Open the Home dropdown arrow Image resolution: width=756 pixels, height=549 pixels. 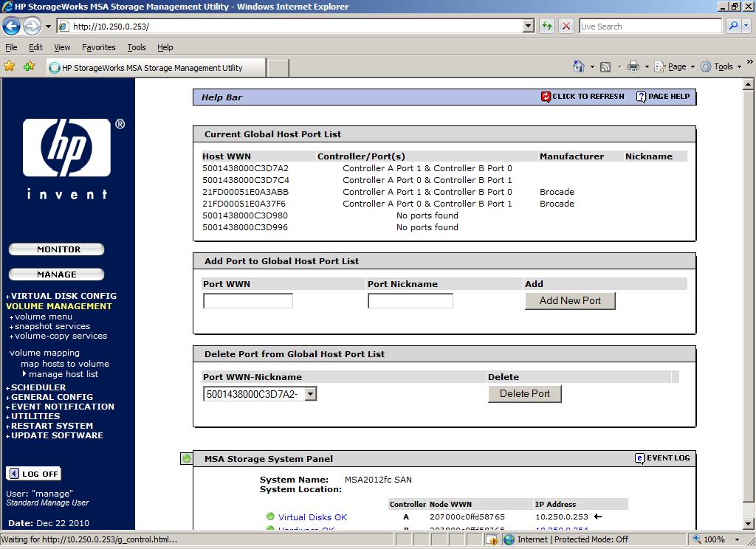pos(592,67)
